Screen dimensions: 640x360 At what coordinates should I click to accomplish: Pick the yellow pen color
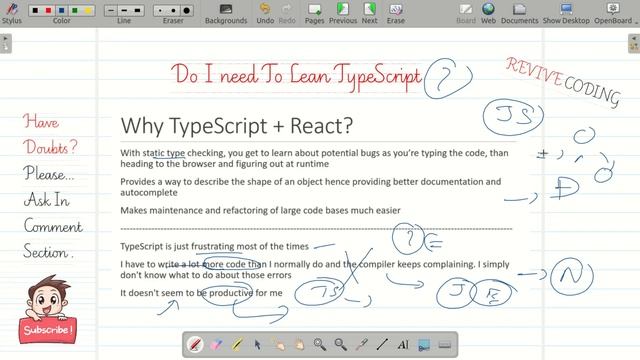(x=88, y=10)
